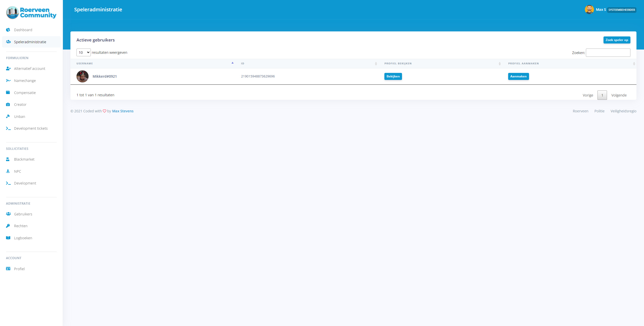Open the Compensatie form menu item
Screen dimensions: 644x326
tap(25, 93)
